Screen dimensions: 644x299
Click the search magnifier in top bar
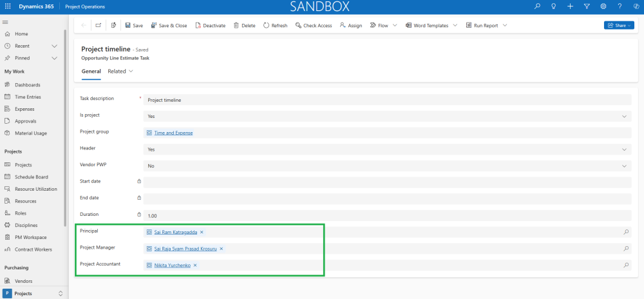click(x=537, y=6)
